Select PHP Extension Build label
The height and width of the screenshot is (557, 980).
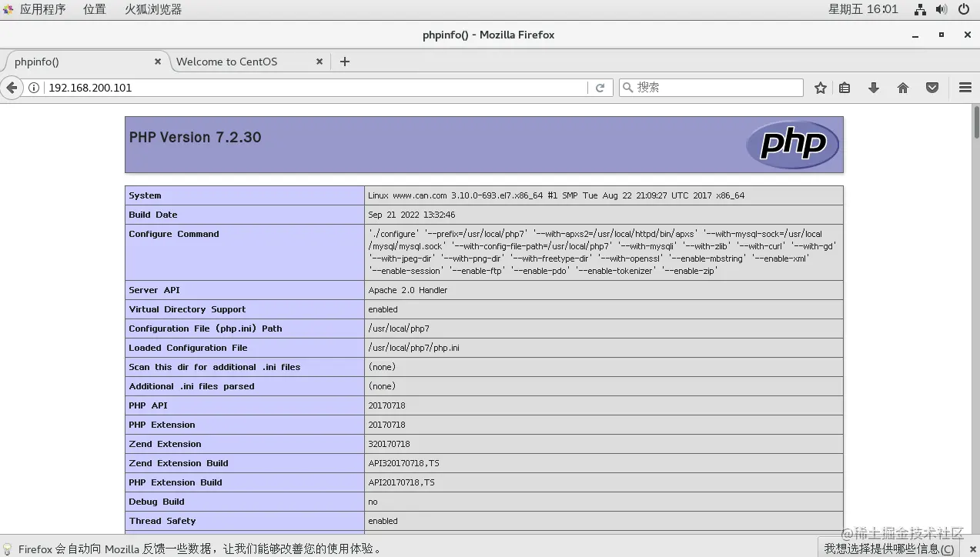tap(176, 482)
